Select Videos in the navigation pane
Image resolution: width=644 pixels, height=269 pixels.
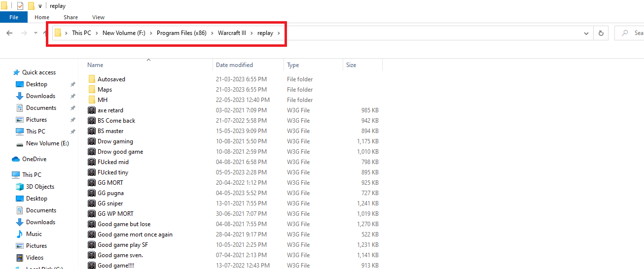click(x=35, y=258)
